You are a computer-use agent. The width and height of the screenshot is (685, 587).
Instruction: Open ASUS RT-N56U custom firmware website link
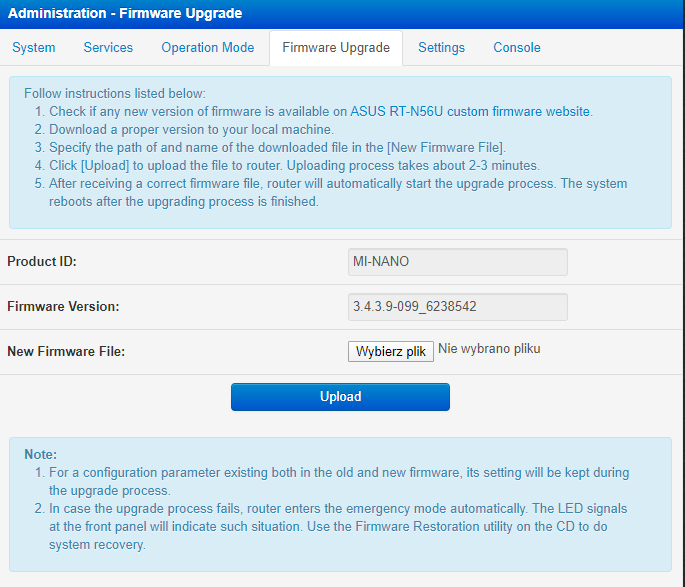(470, 111)
